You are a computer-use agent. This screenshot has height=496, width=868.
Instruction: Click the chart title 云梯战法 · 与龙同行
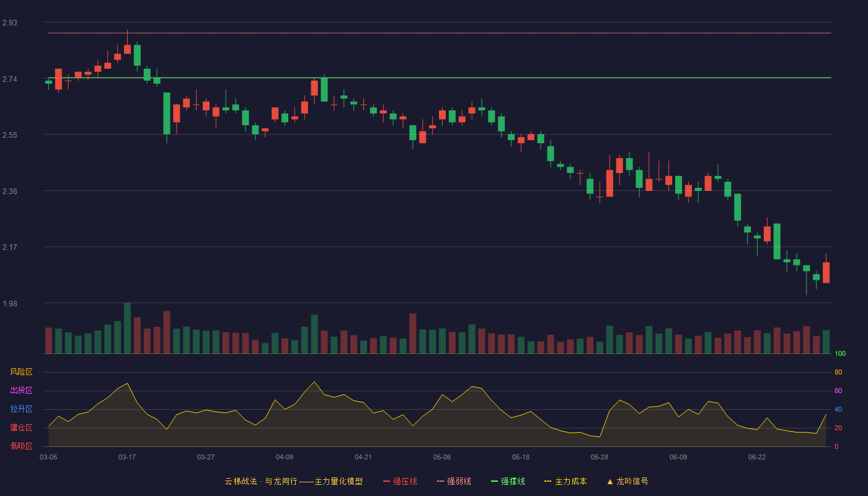[x=261, y=481]
